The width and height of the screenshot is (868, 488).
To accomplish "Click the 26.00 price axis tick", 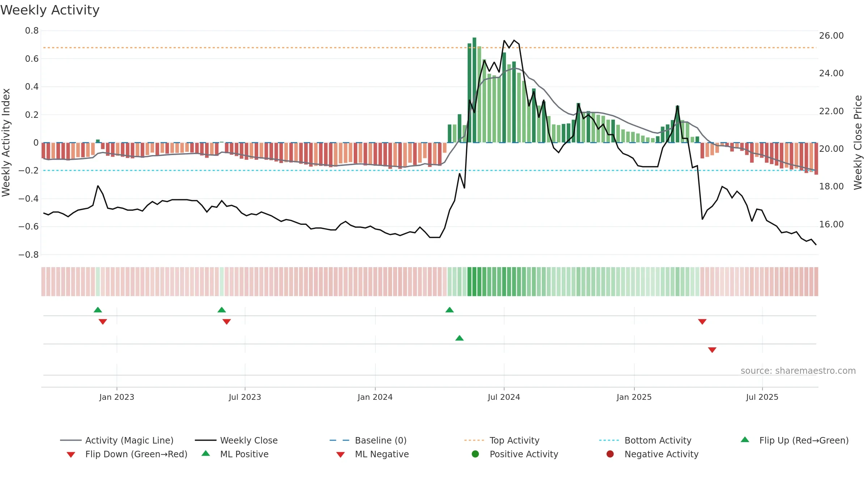I will pos(831,36).
